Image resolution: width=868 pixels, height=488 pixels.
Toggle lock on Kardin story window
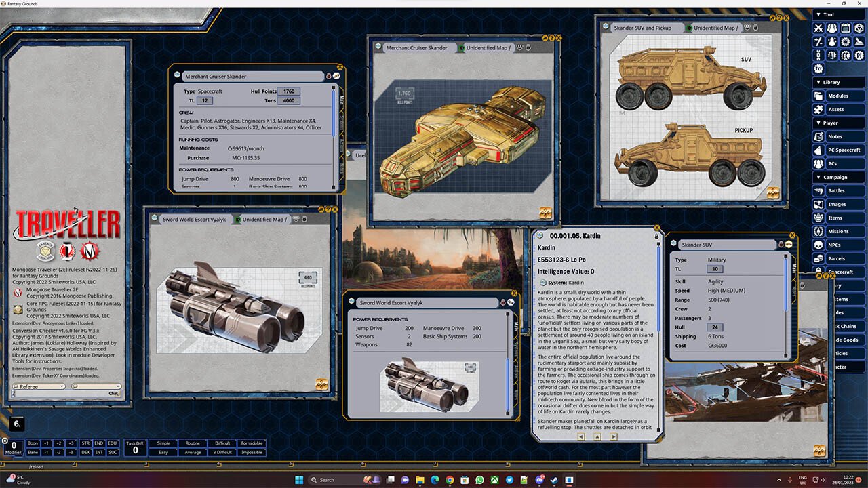click(x=657, y=237)
